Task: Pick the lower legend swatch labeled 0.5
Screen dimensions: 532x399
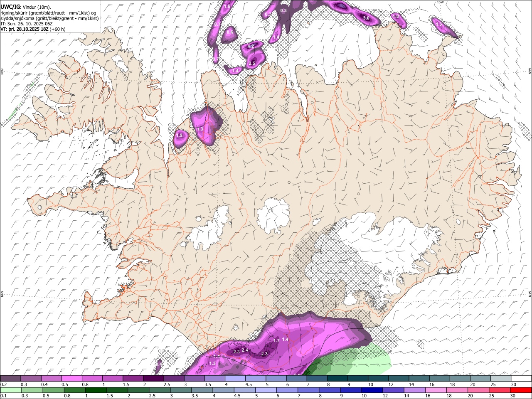Action: click(53, 390)
